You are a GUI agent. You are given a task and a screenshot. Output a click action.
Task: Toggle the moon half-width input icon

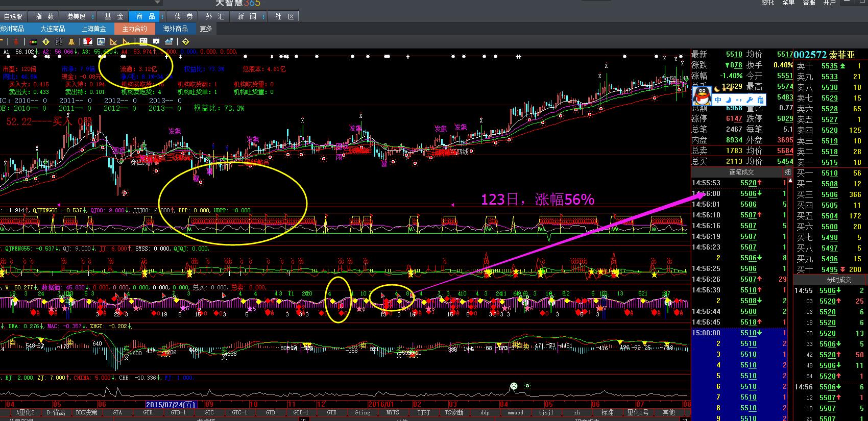(x=729, y=100)
